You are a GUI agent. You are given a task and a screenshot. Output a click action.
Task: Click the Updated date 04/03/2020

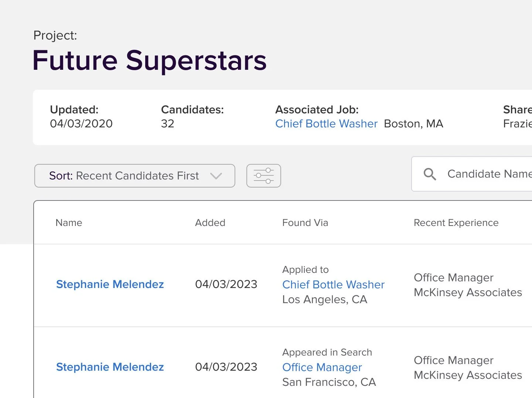click(81, 124)
